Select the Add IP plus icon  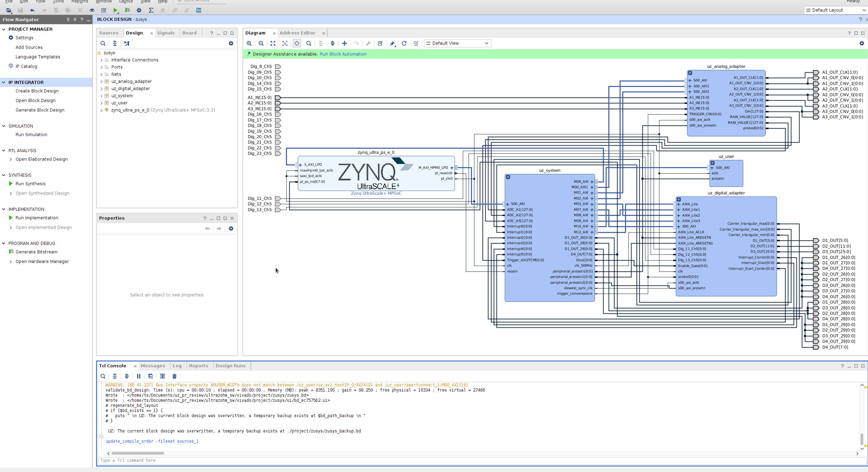[x=344, y=43]
